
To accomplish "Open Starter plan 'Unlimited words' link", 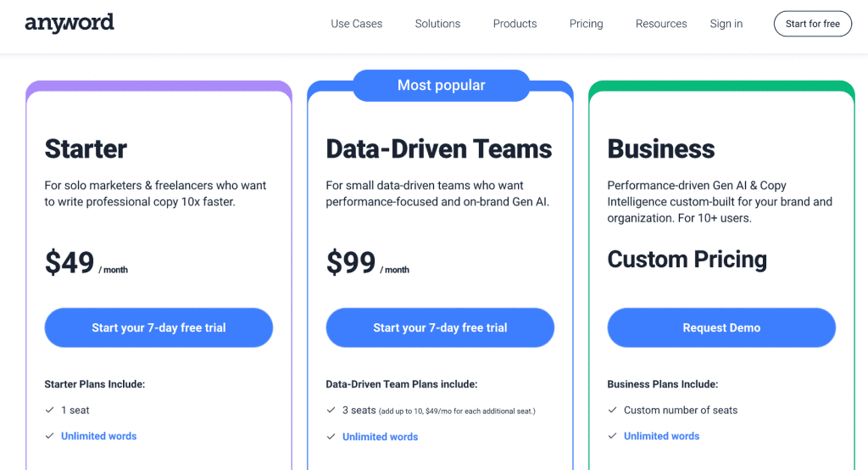I will pyautogui.click(x=98, y=436).
